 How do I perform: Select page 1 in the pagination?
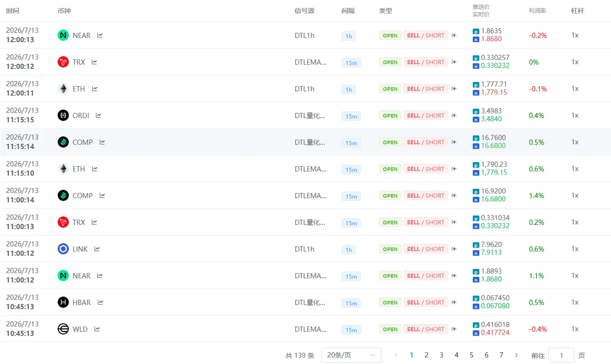click(x=411, y=355)
